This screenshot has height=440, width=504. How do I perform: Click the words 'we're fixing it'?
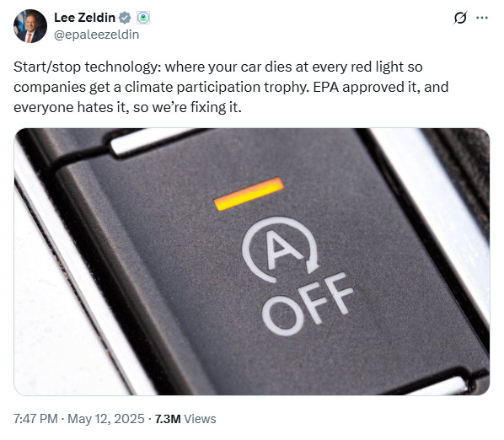point(196,107)
